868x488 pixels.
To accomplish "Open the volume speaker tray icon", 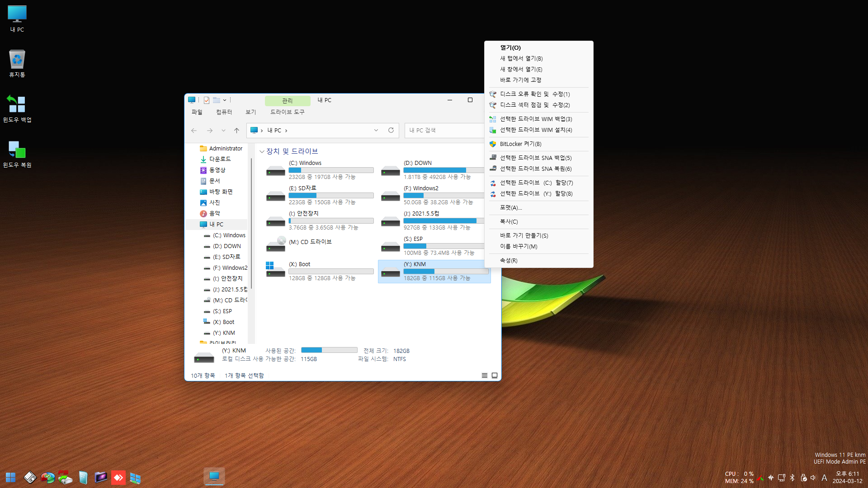I will [813, 478].
